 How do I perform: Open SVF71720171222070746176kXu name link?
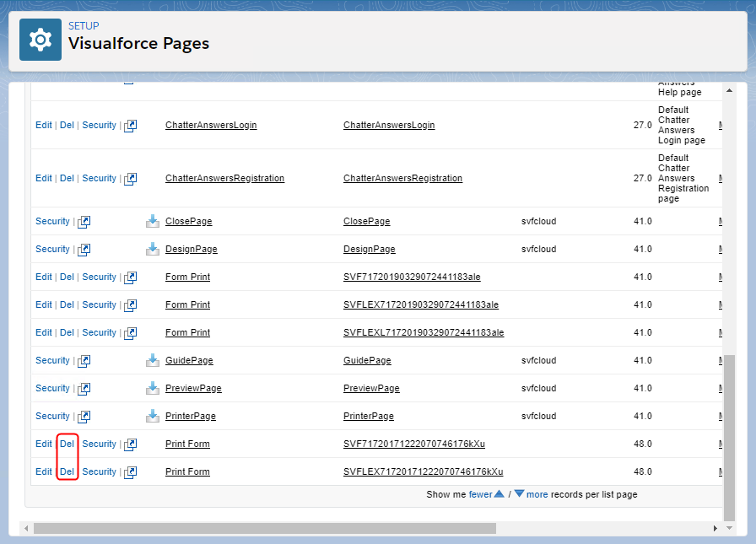click(x=414, y=444)
